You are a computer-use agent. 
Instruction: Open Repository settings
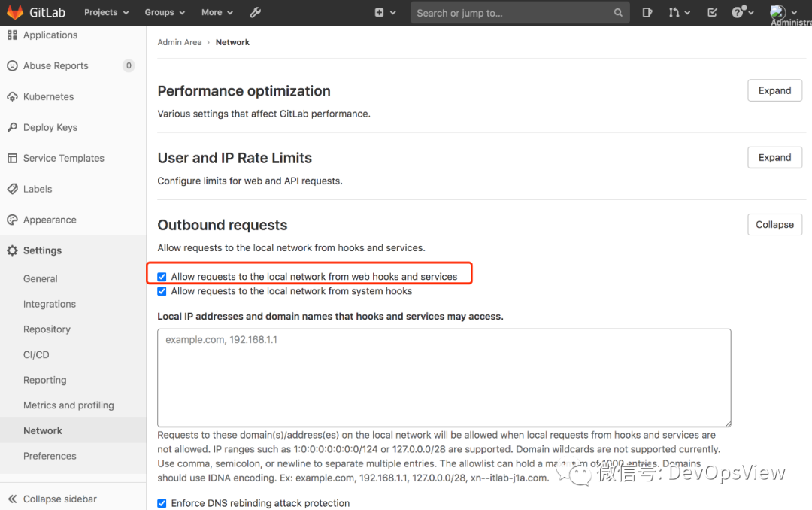(47, 329)
